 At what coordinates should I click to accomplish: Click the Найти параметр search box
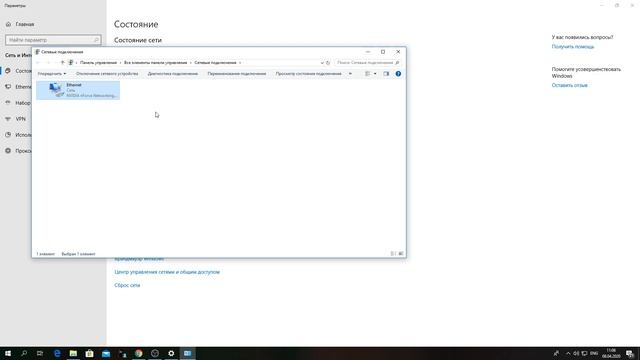(53, 40)
